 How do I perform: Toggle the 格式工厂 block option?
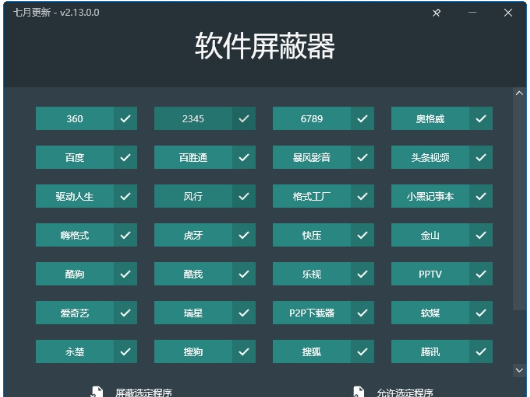pos(323,196)
